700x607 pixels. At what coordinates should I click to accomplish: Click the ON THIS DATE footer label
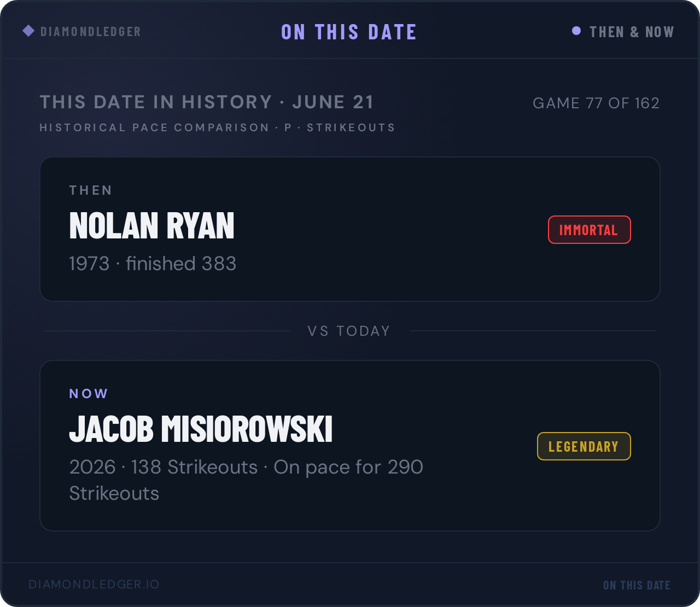click(x=637, y=585)
